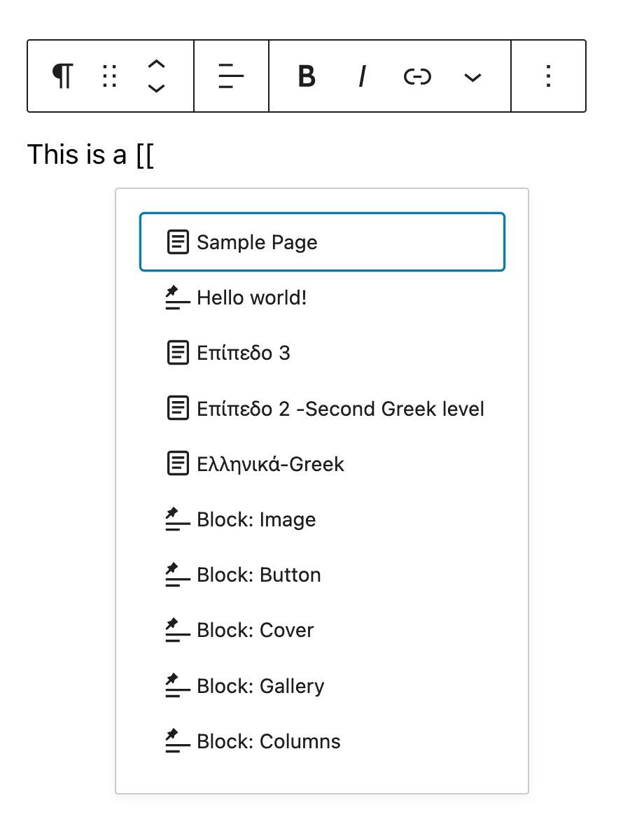Click the post icon beside Block: Cover
This screenshot has width=644, height=833.
click(x=177, y=631)
